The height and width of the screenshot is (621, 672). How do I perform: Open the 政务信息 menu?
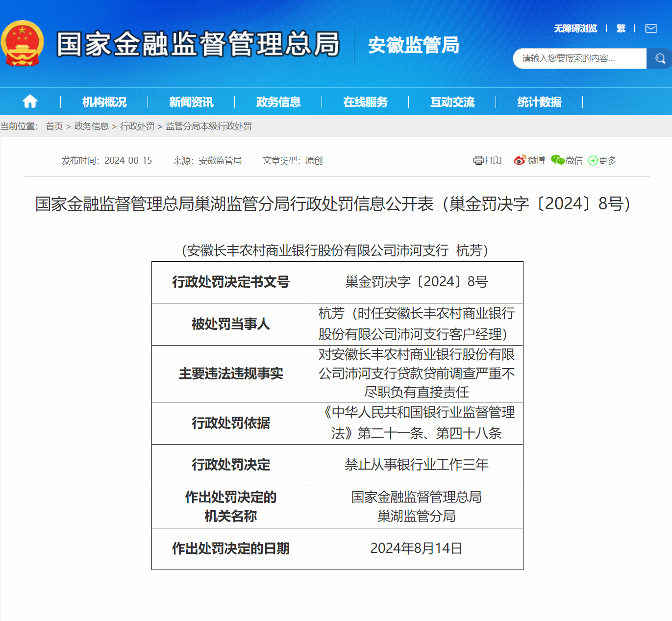(278, 102)
